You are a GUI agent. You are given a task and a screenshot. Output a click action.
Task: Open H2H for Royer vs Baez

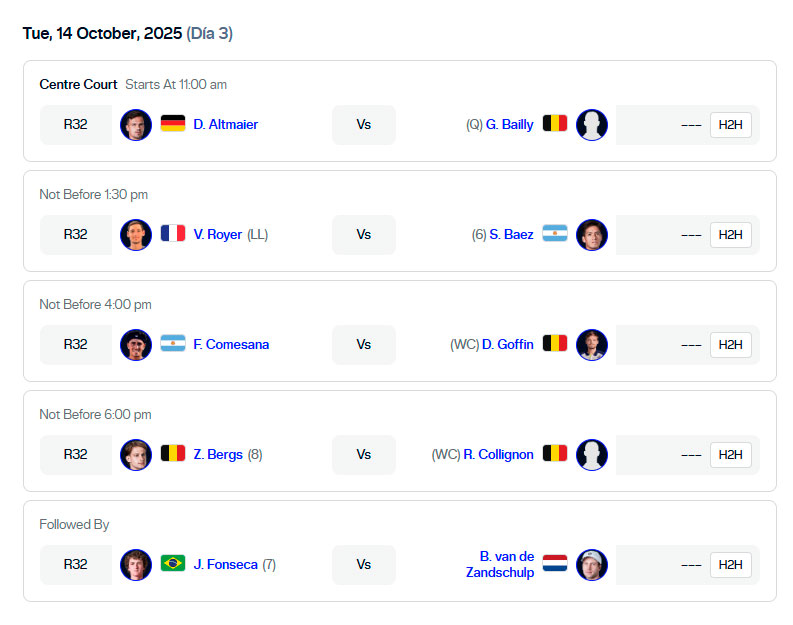point(730,235)
